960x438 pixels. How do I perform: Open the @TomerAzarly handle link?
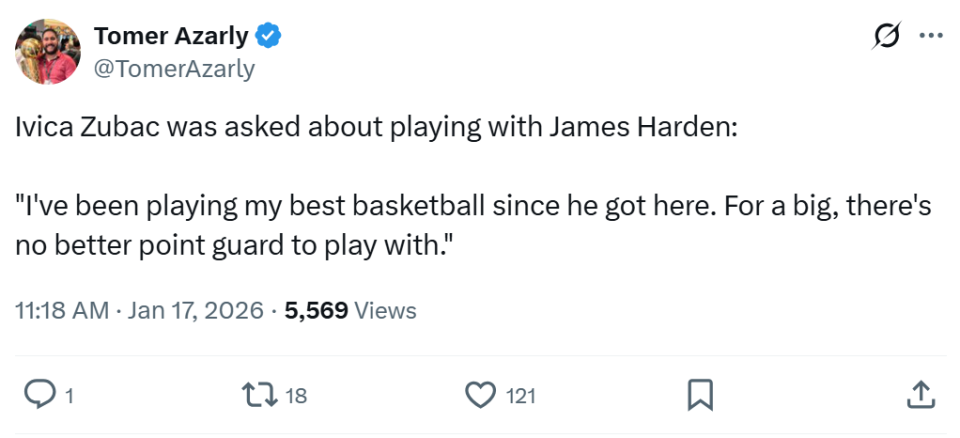pyautogui.click(x=174, y=68)
